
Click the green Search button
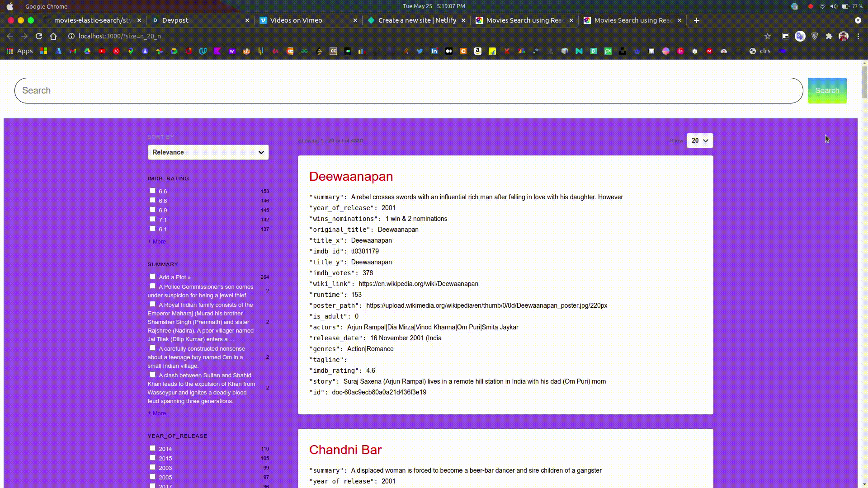pos(827,90)
